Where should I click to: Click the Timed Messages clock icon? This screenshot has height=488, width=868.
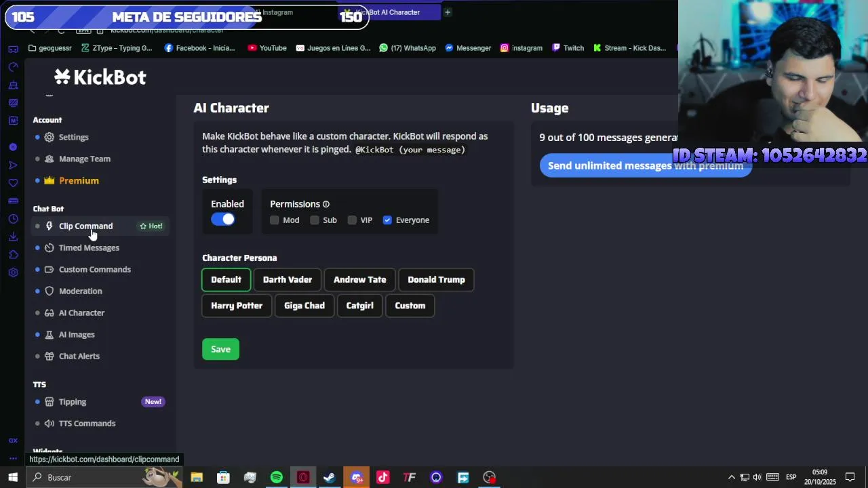pos(50,247)
